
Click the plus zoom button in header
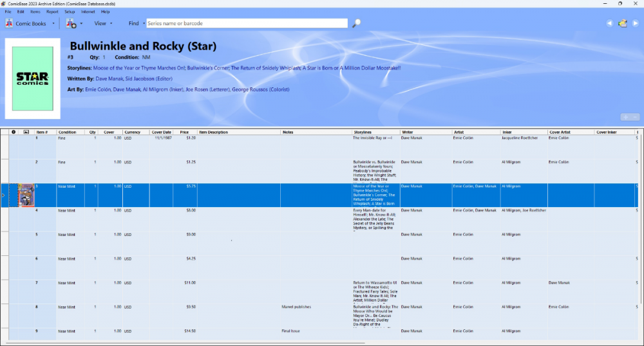coord(625,117)
